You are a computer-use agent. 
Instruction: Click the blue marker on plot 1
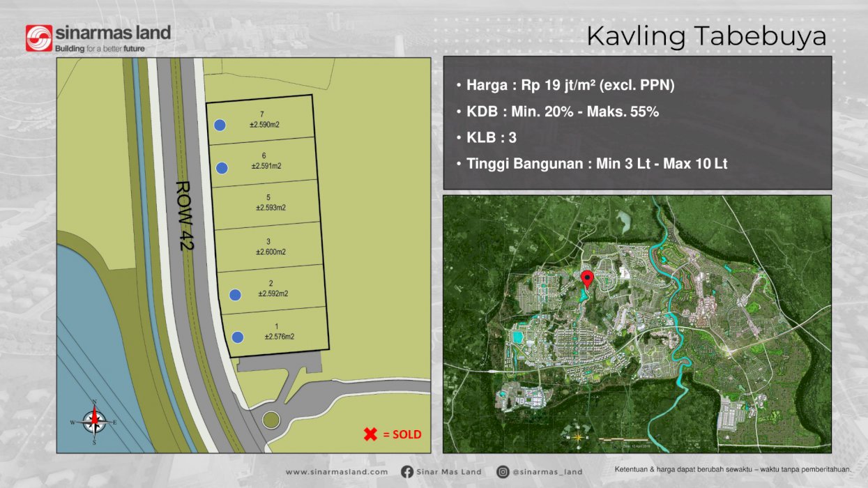click(238, 336)
